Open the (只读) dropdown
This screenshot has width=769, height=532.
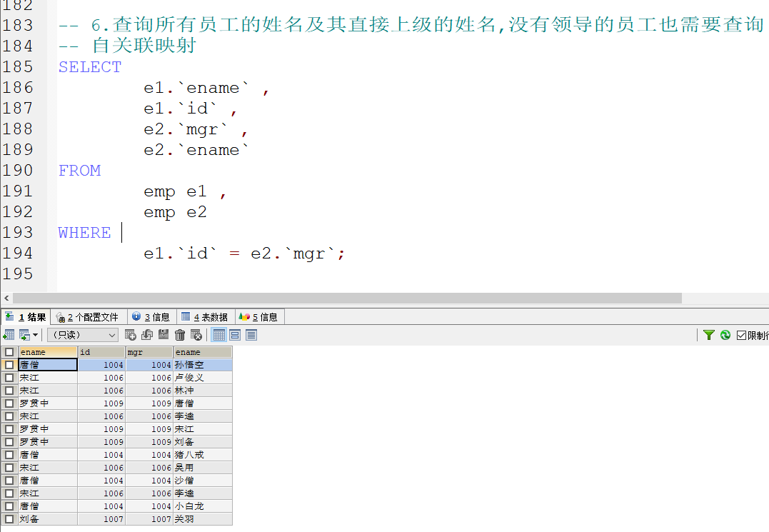[x=81, y=336]
